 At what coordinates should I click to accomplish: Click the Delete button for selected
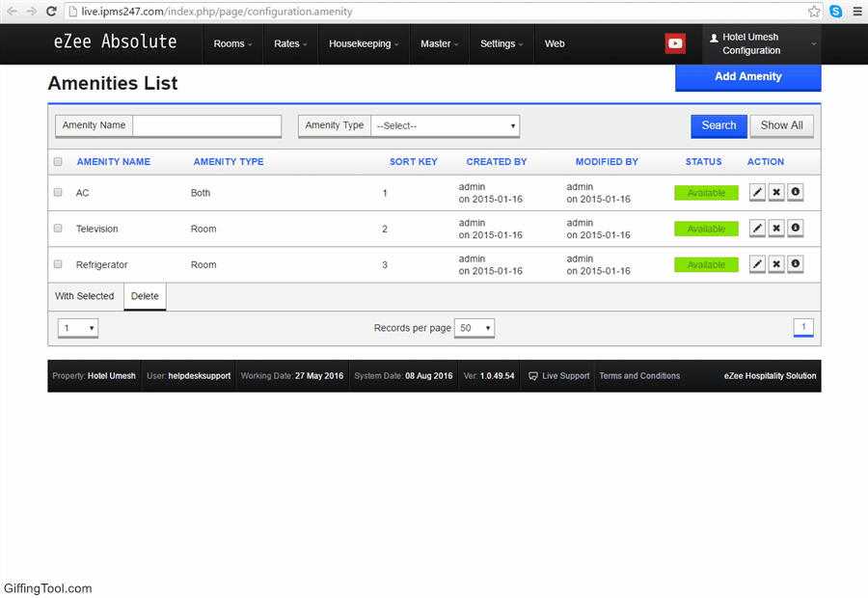145,296
